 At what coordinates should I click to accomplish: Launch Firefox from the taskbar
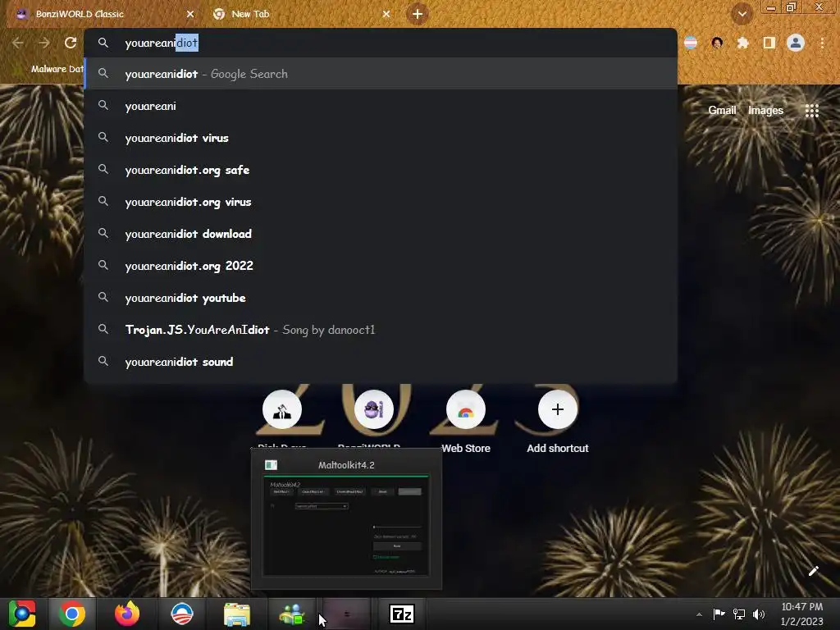[127, 614]
